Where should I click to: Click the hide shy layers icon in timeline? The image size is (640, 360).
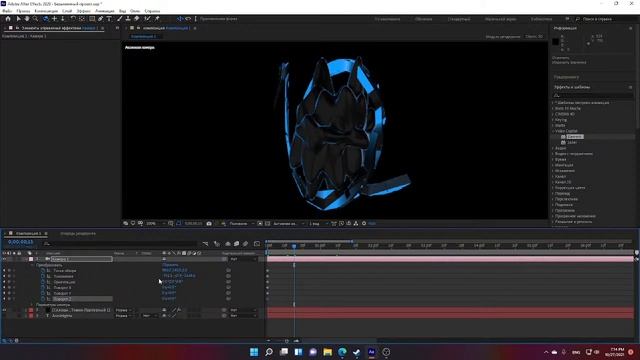click(228, 244)
